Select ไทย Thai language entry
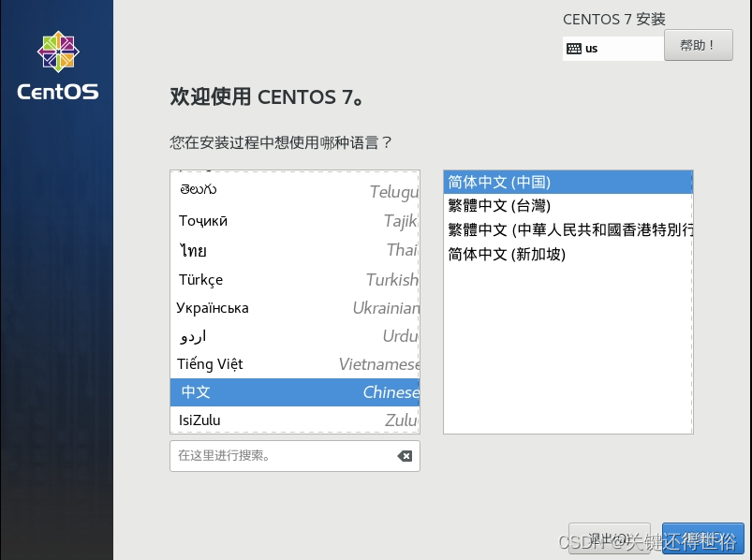 tap(281, 250)
